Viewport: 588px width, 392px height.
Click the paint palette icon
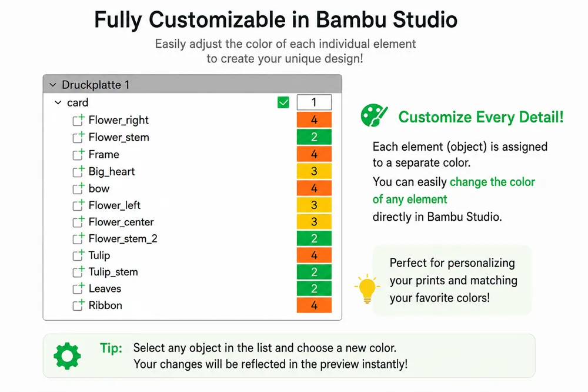[x=373, y=115]
